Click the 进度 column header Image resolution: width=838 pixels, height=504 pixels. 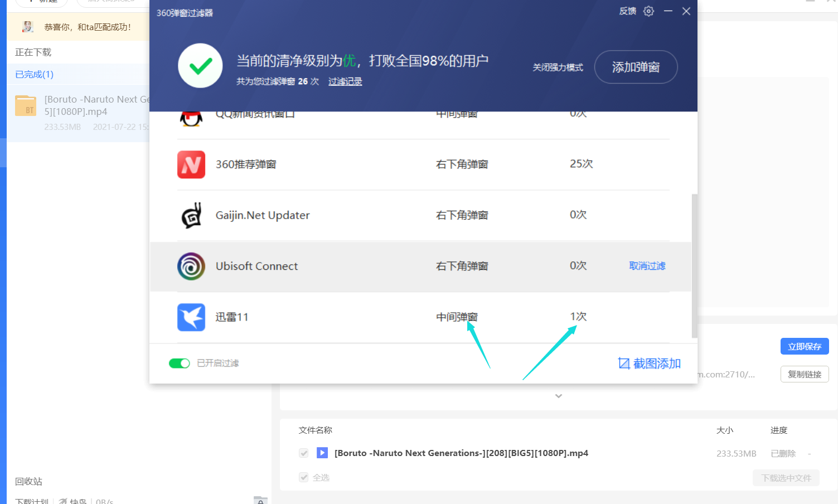pyautogui.click(x=779, y=430)
